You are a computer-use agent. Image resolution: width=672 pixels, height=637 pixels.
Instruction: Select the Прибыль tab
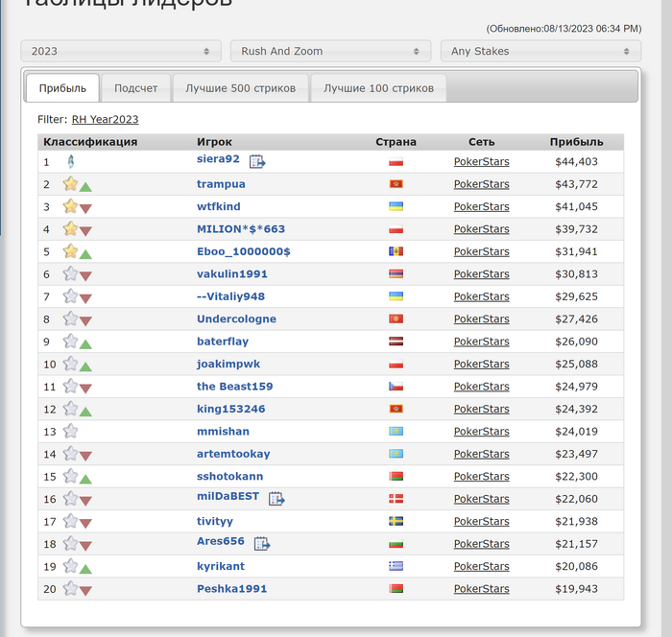point(62,88)
